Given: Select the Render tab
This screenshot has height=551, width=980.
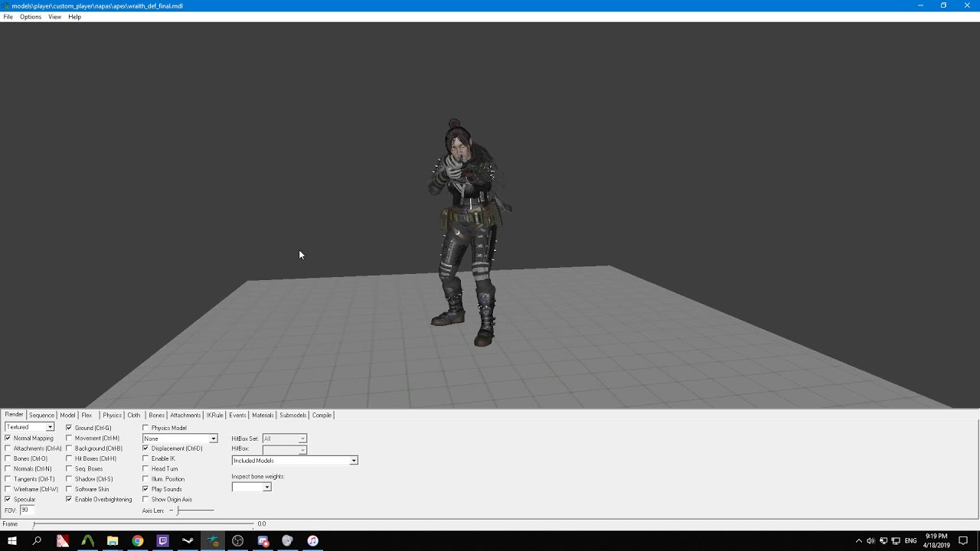Looking at the screenshot, I should point(14,415).
